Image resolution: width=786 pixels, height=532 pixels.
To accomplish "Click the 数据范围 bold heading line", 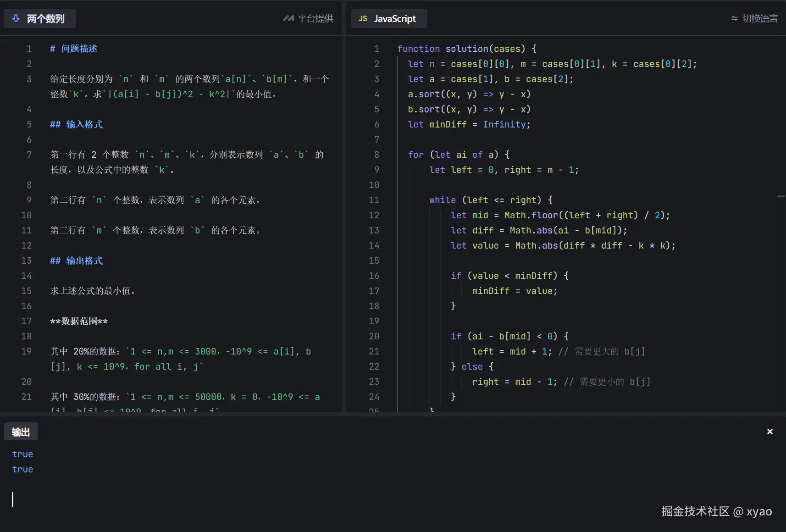I will coord(79,321).
